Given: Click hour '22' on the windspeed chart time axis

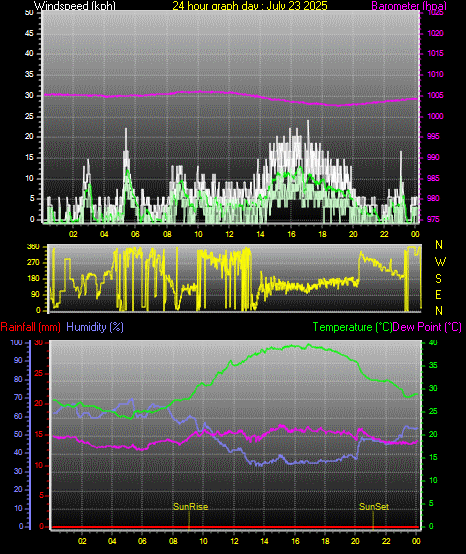Looking at the screenshot, I should pyautogui.click(x=384, y=234).
